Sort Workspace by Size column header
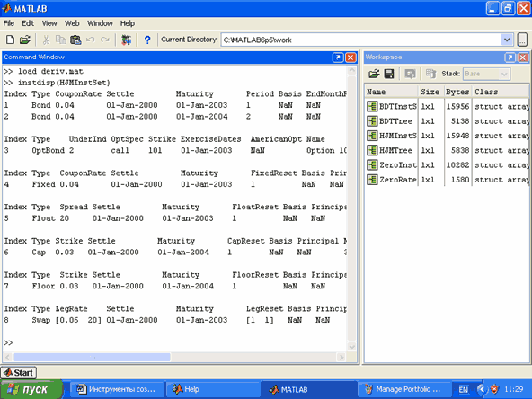The width and height of the screenshot is (532, 399). point(430,92)
